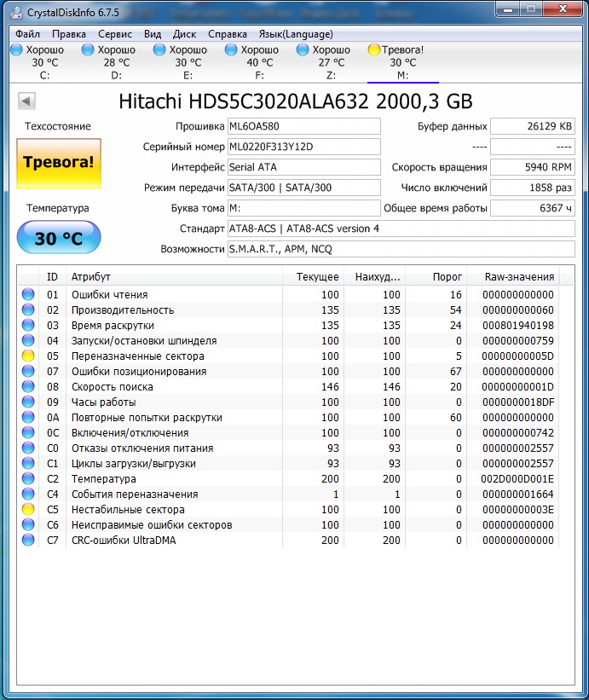Click status orb for C1 Циклы загрузки/выгрузки
Screen dimensions: 589x700
[x=28, y=463]
